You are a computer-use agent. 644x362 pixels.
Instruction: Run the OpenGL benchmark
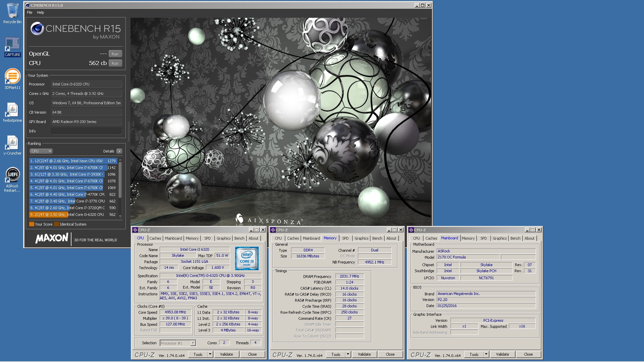click(115, 54)
